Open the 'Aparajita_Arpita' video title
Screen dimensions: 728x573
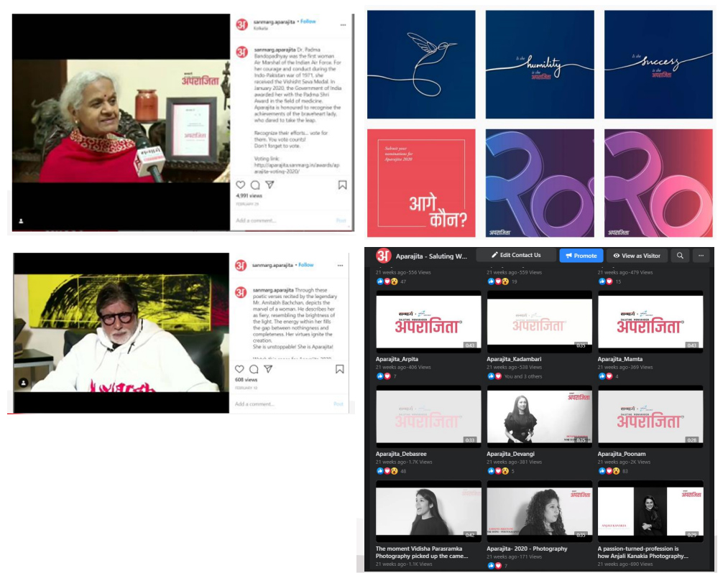[x=397, y=359]
